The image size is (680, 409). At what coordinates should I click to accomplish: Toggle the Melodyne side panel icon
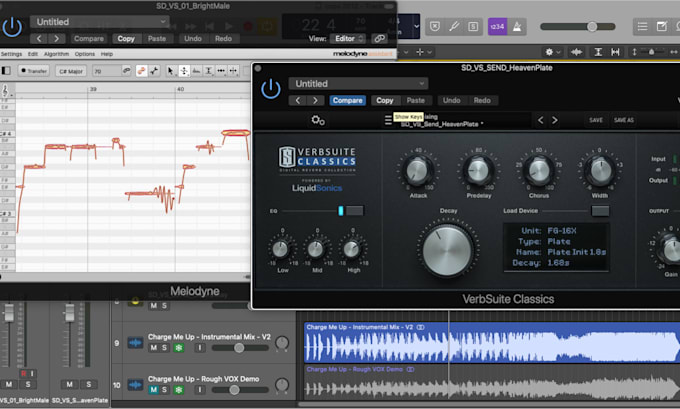tap(6, 70)
